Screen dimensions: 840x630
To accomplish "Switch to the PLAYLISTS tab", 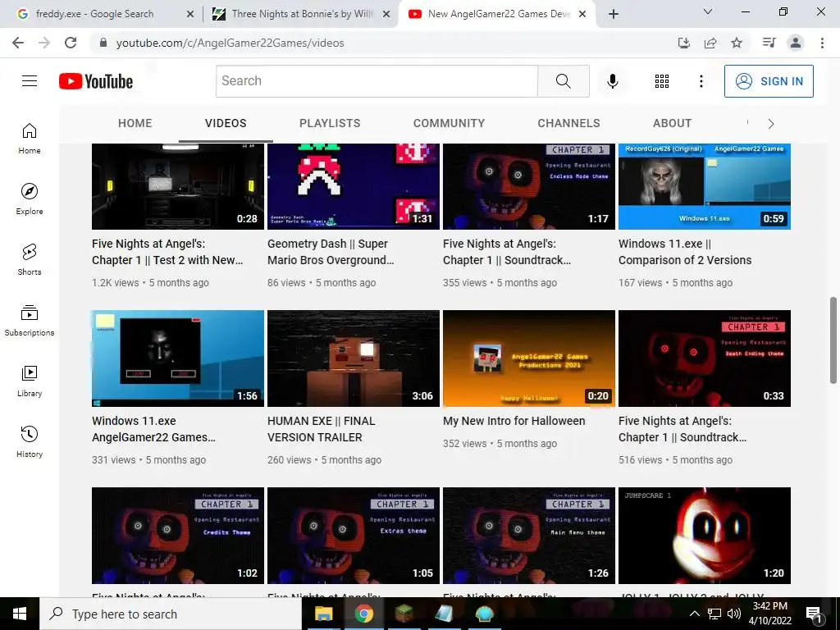I will 330,123.
